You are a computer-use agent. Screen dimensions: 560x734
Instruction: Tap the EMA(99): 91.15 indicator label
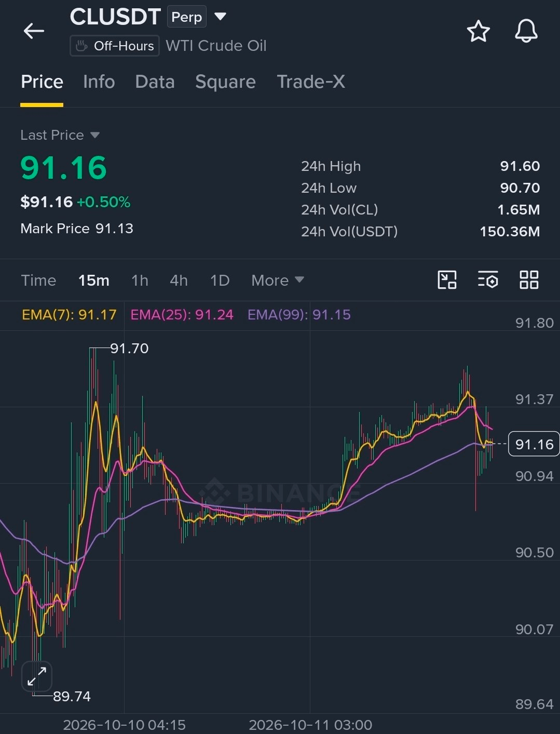[299, 315]
